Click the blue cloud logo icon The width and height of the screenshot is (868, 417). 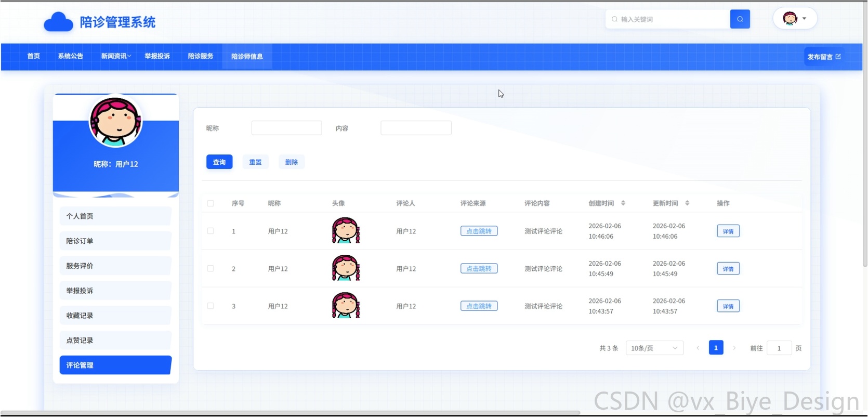tap(58, 22)
